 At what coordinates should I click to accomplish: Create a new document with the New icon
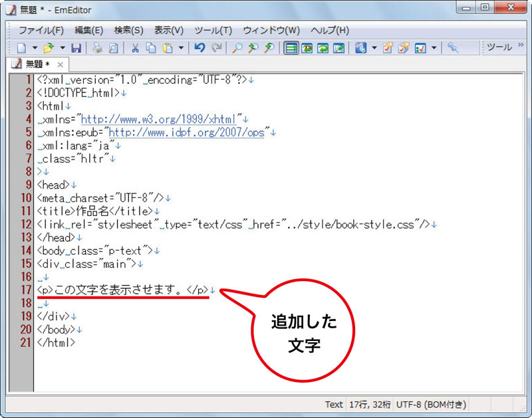click(20, 48)
